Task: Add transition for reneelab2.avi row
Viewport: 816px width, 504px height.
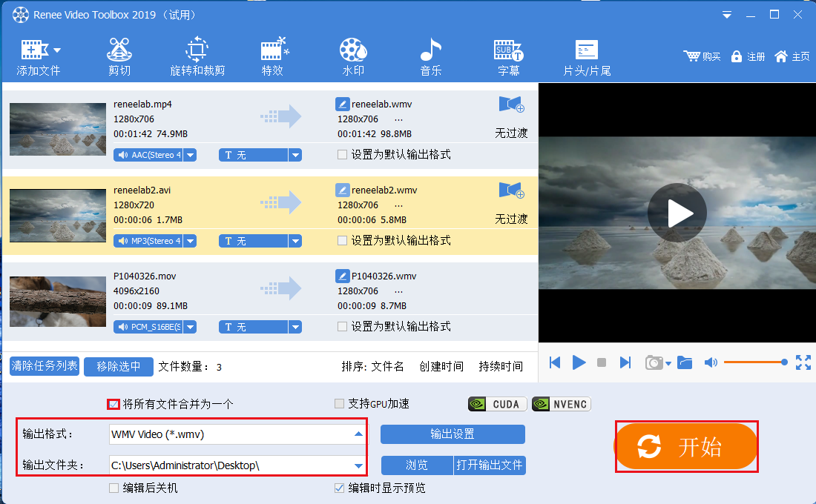Action: coord(512,190)
